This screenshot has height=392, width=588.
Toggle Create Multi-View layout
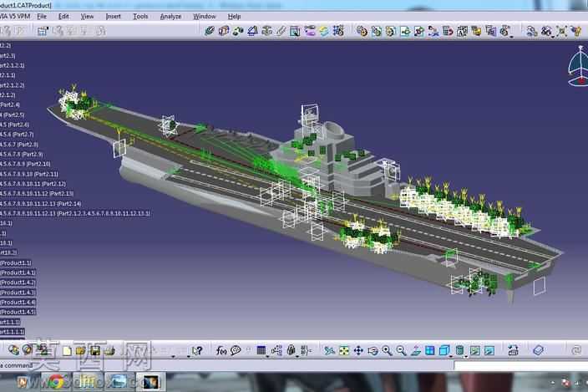pyautogui.click(x=430, y=351)
